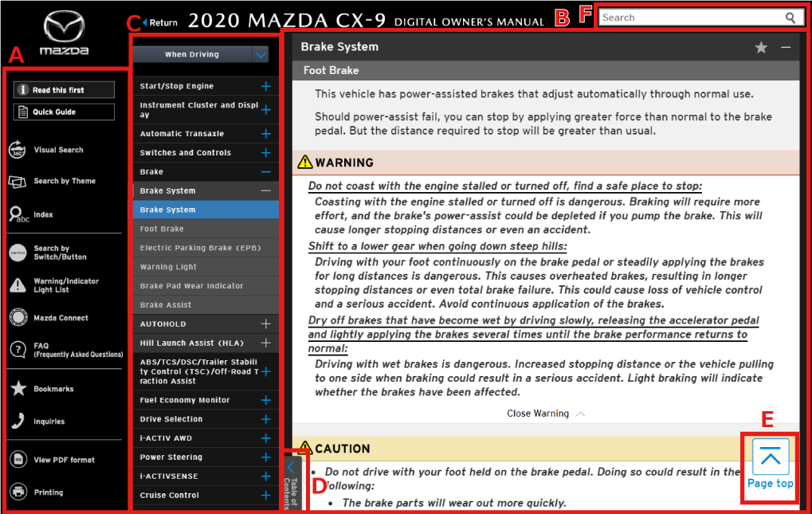Click the Return link
The height and width of the screenshot is (514, 812).
click(159, 22)
